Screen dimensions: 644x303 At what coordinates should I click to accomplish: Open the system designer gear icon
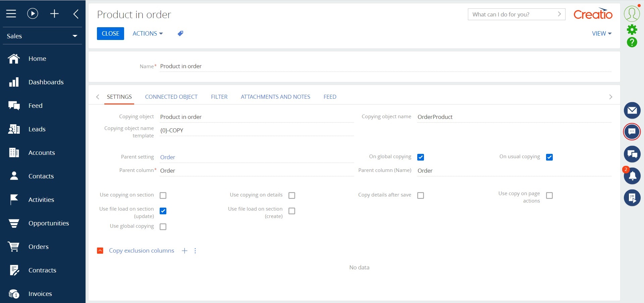632,30
